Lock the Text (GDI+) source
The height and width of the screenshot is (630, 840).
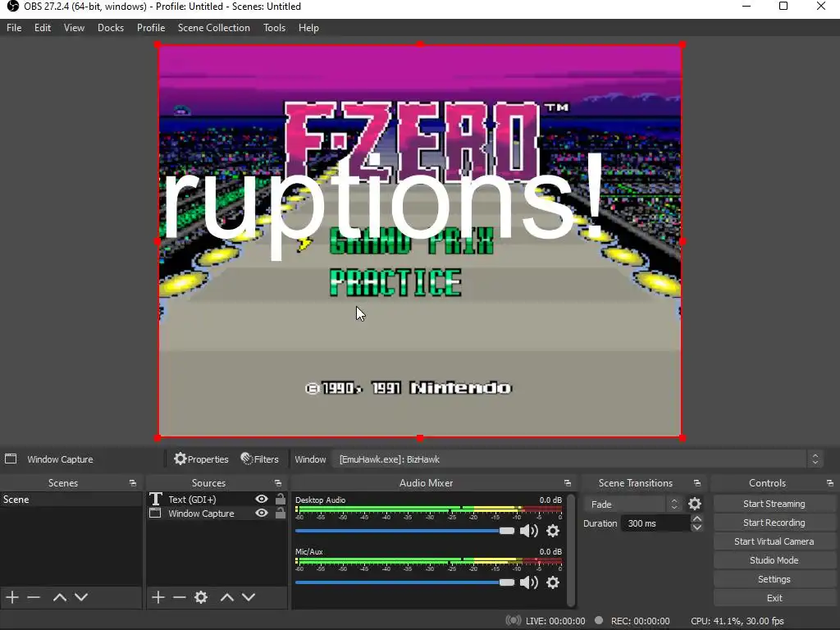(281, 499)
